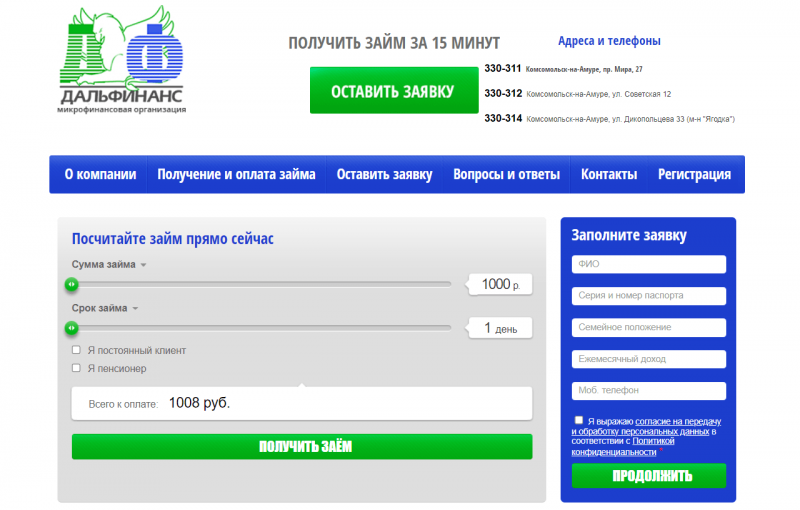
Task: Click the Дальфинанс logo image
Action: [121, 59]
